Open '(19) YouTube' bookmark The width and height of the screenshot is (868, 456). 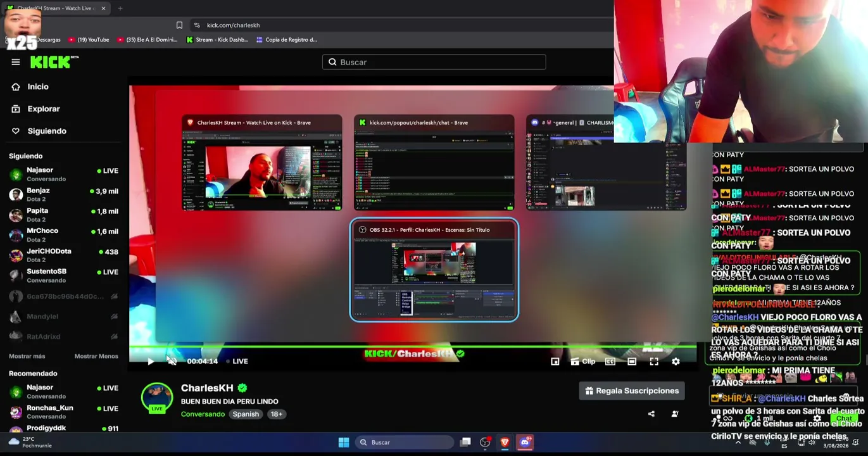pyautogui.click(x=89, y=40)
